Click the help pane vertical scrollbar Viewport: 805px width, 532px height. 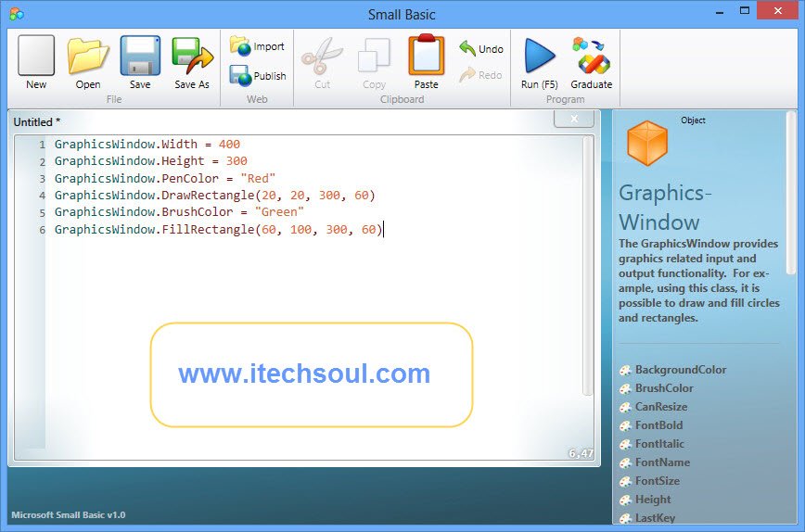click(791, 193)
